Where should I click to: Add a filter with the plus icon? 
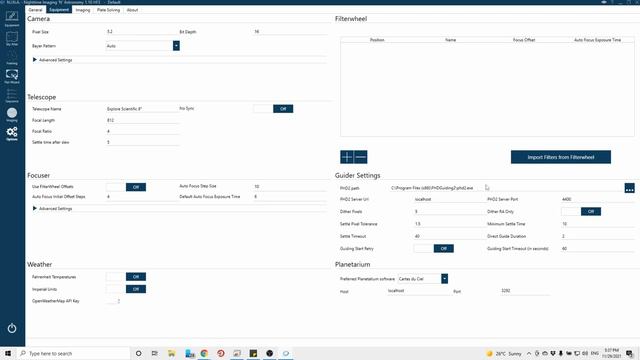347,157
